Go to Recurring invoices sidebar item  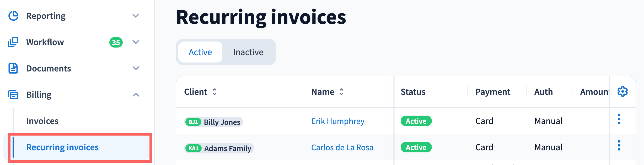click(x=62, y=147)
